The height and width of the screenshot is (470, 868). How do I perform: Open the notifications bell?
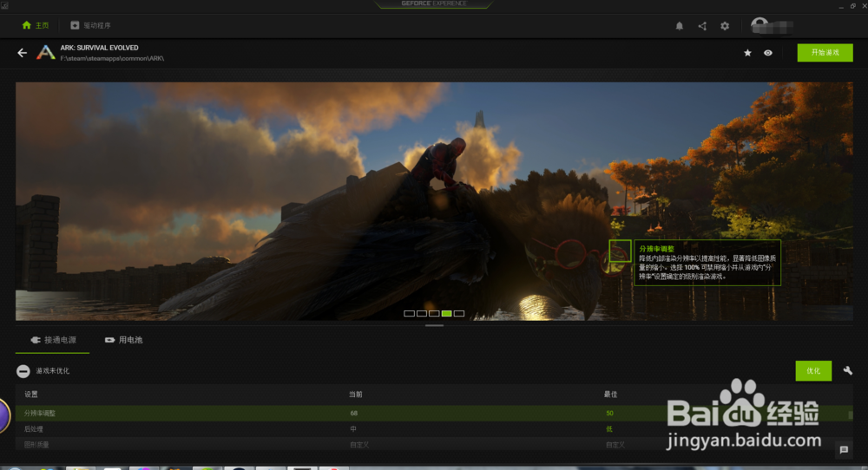click(680, 26)
